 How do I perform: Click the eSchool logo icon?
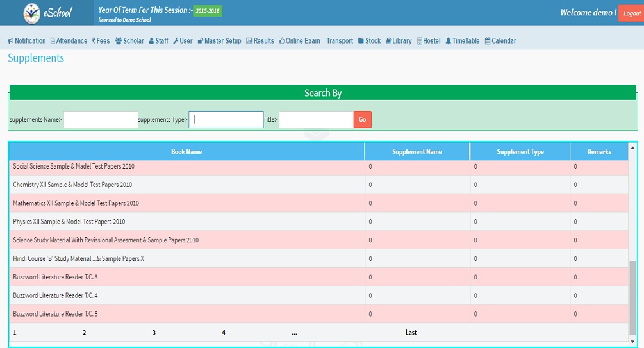(31, 13)
